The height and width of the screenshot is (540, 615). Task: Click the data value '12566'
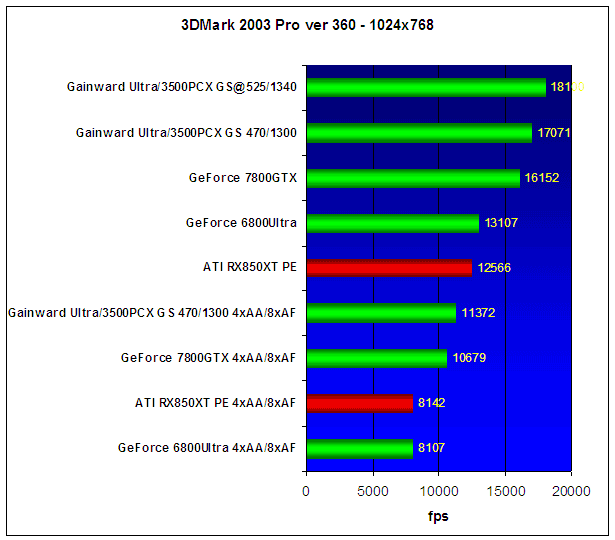pyautogui.click(x=494, y=268)
